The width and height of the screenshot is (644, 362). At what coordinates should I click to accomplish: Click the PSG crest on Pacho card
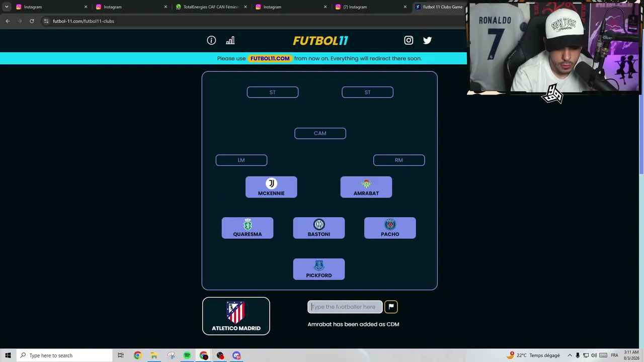point(390,224)
